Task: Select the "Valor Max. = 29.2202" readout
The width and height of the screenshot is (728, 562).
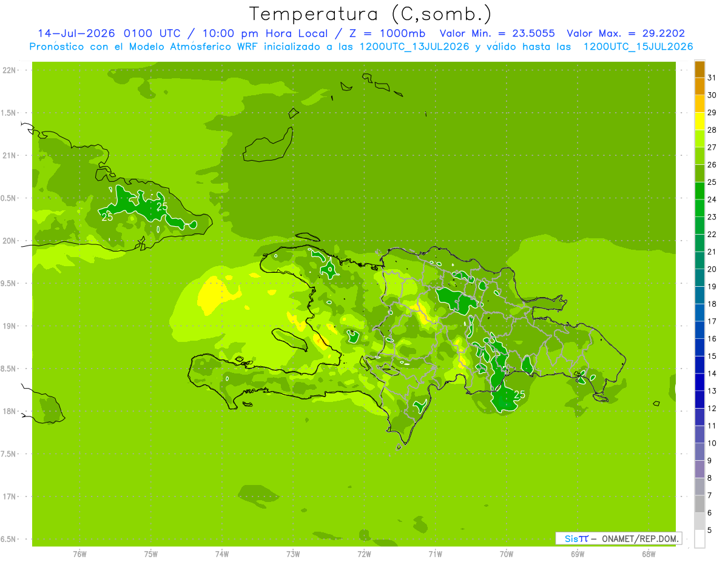Action: coord(626,33)
